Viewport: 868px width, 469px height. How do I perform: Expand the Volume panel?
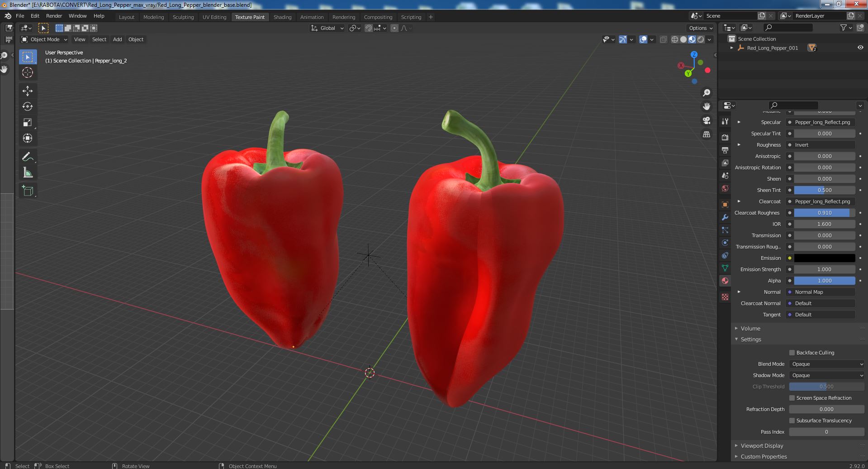[750, 328]
